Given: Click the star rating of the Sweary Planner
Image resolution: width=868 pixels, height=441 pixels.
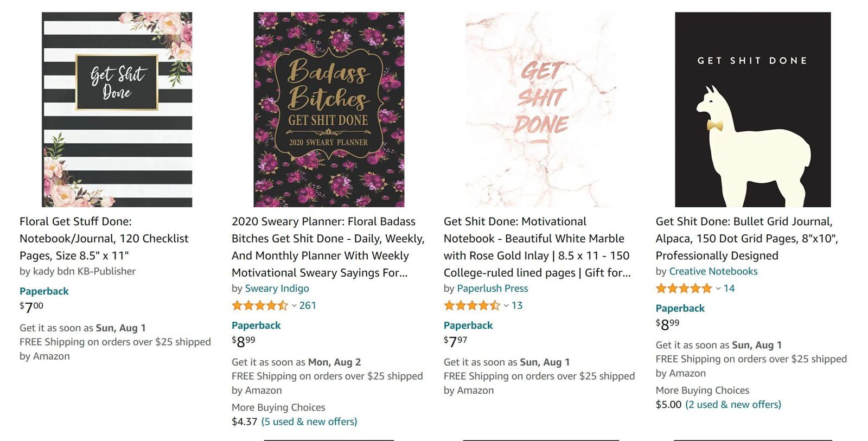Looking at the screenshot, I should (x=260, y=305).
